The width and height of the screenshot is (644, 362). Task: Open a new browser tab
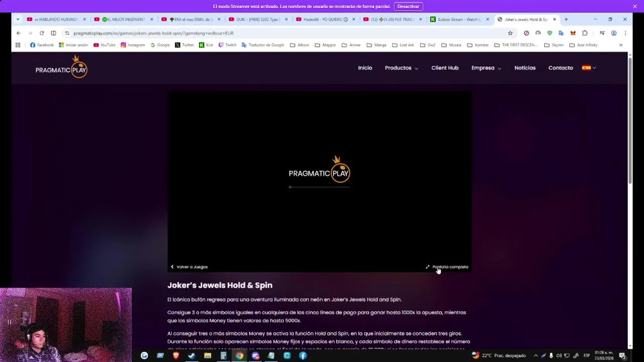[x=566, y=20]
